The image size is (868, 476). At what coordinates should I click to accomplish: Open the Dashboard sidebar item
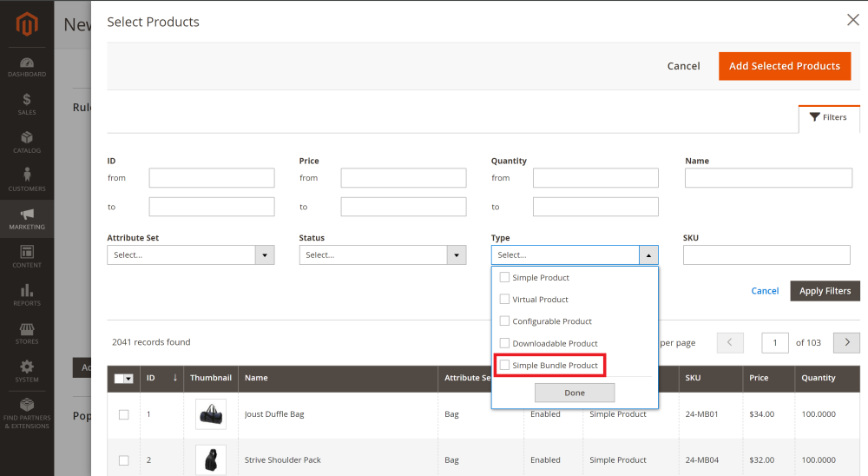27,67
